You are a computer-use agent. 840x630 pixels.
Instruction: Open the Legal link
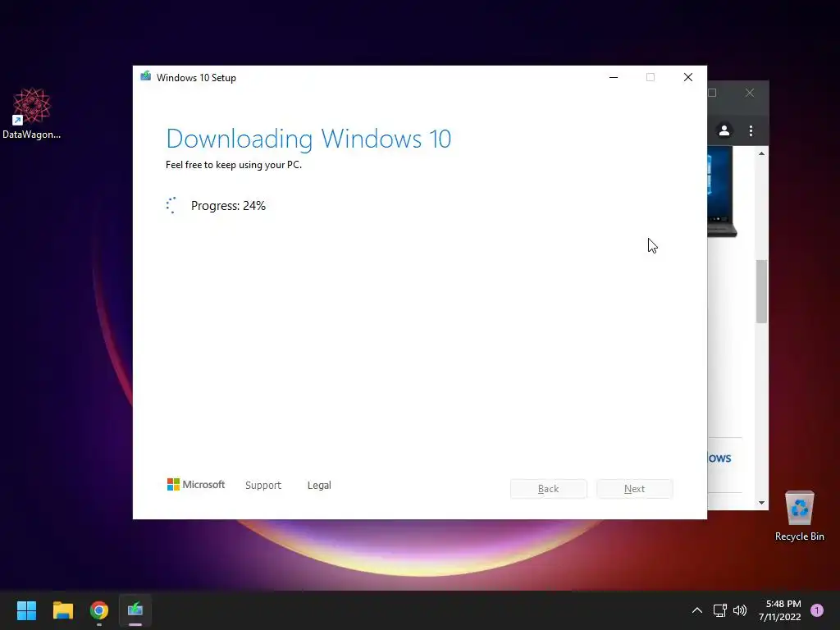click(x=319, y=486)
